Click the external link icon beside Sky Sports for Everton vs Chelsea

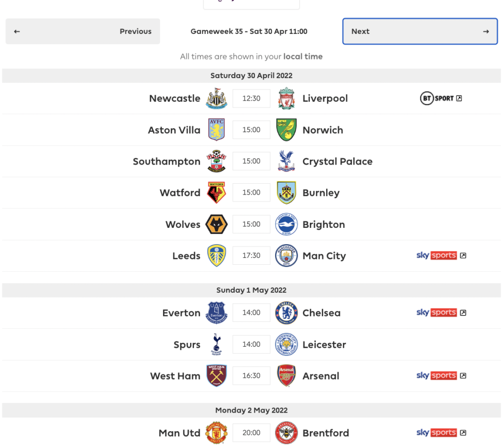click(462, 312)
